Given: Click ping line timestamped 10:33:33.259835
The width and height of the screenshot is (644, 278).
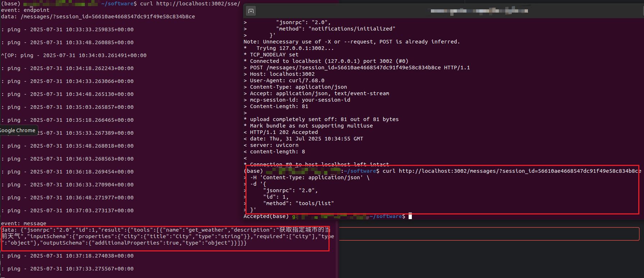Looking at the screenshot, I should coord(68,29).
